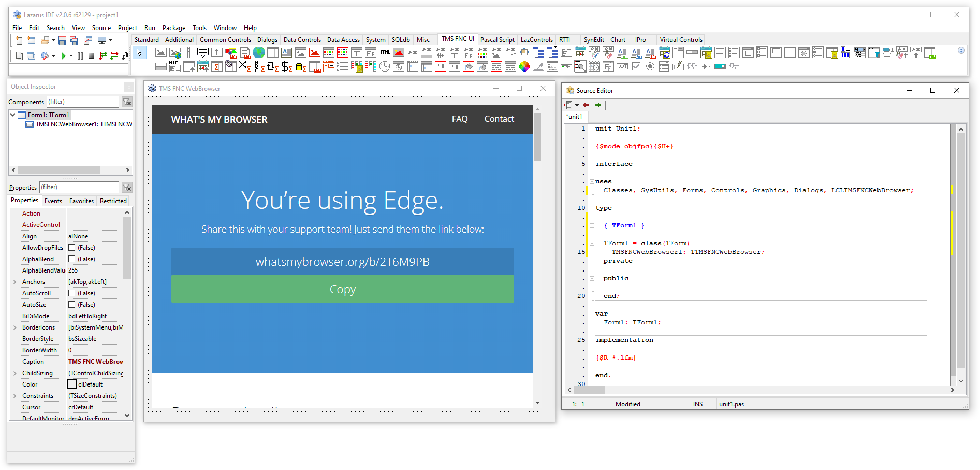
Task: Click the New Unit toolbar icon
Action: click(x=19, y=40)
